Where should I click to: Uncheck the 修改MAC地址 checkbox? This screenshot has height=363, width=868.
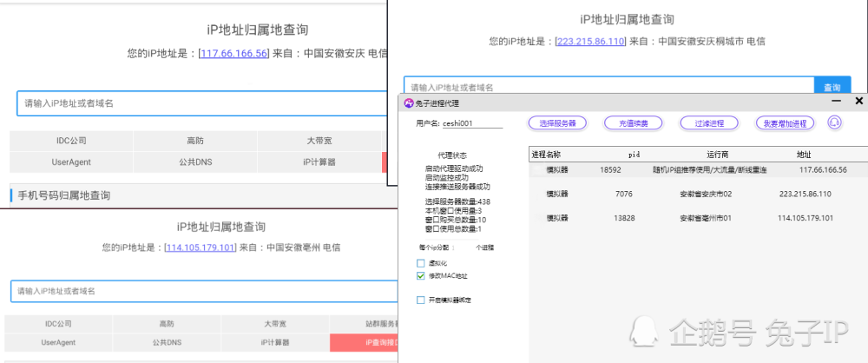(x=421, y=275)
